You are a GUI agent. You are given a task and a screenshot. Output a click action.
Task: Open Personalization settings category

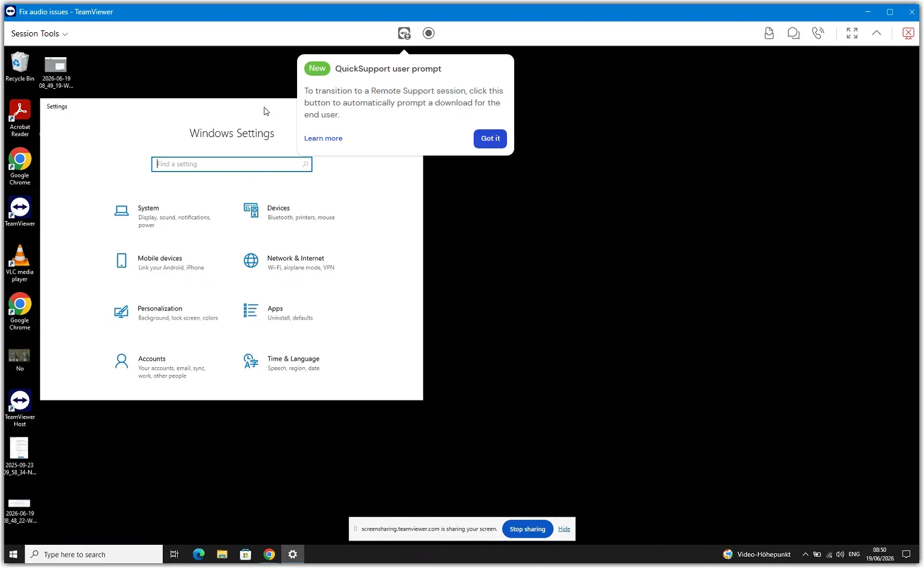point(166,313)
